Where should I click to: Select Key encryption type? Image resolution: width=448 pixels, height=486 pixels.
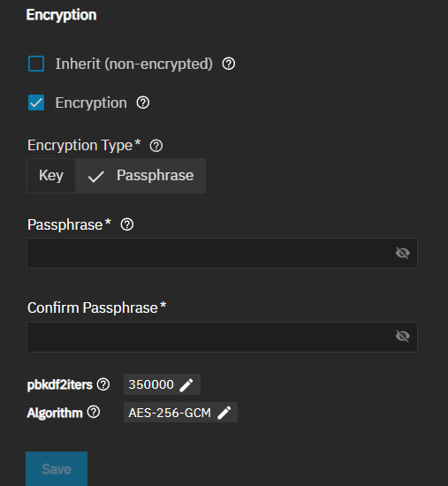tap(51, 176)
